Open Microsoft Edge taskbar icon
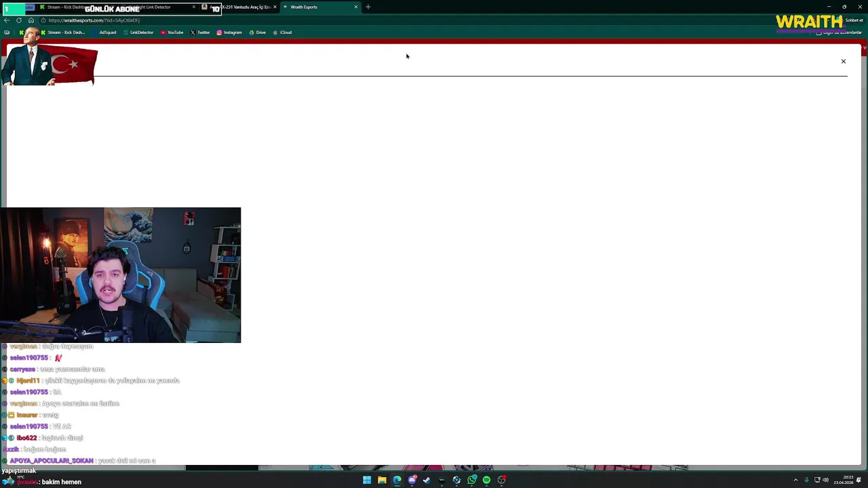Image resolution: width=868 pixels, height=488 pixels. (x=397, y=480)
